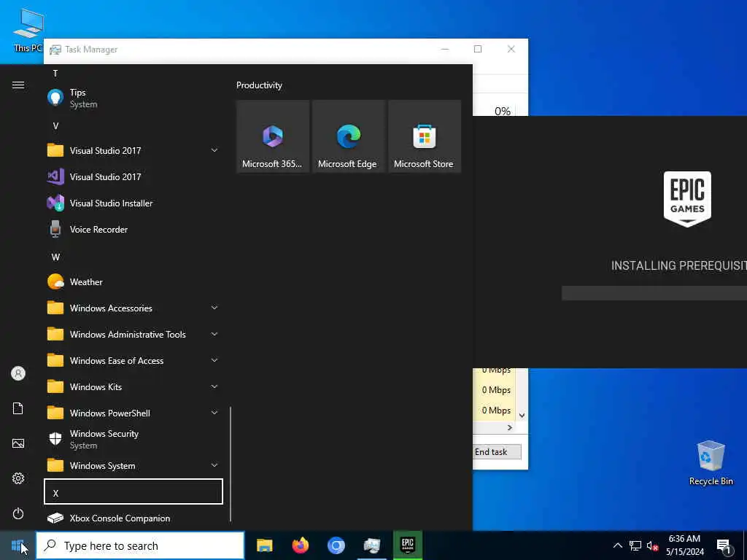
Task: Open network status tray icon
Action: [635, 545]
